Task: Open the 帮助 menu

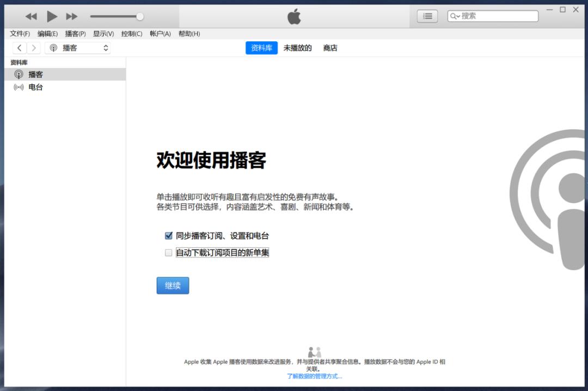Action: [189, 33]
